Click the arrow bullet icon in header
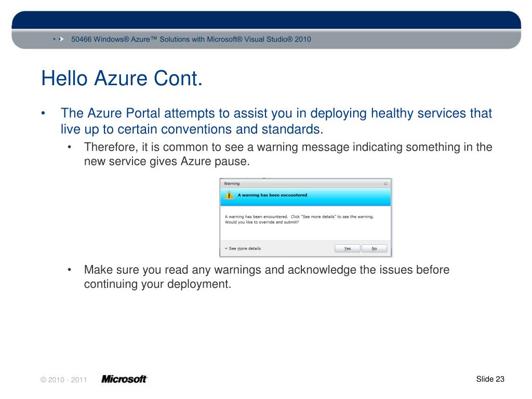The image size is (532, 399). [x=58, y=39]
